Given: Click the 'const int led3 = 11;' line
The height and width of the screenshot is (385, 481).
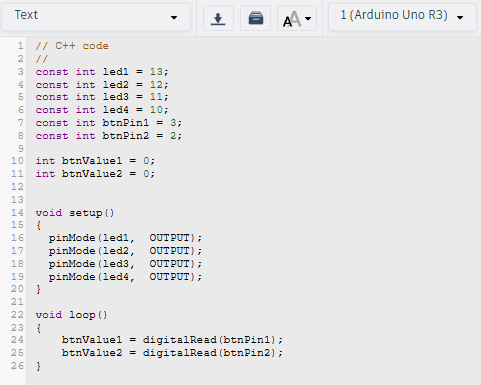Looking at the screenshot, I should [x=102, y=97].
